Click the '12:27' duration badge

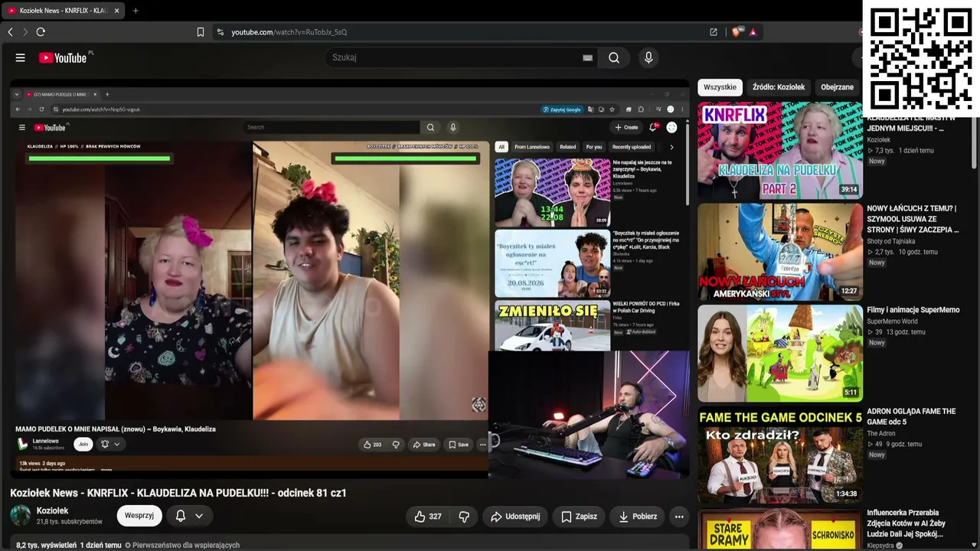click(848, 291)
